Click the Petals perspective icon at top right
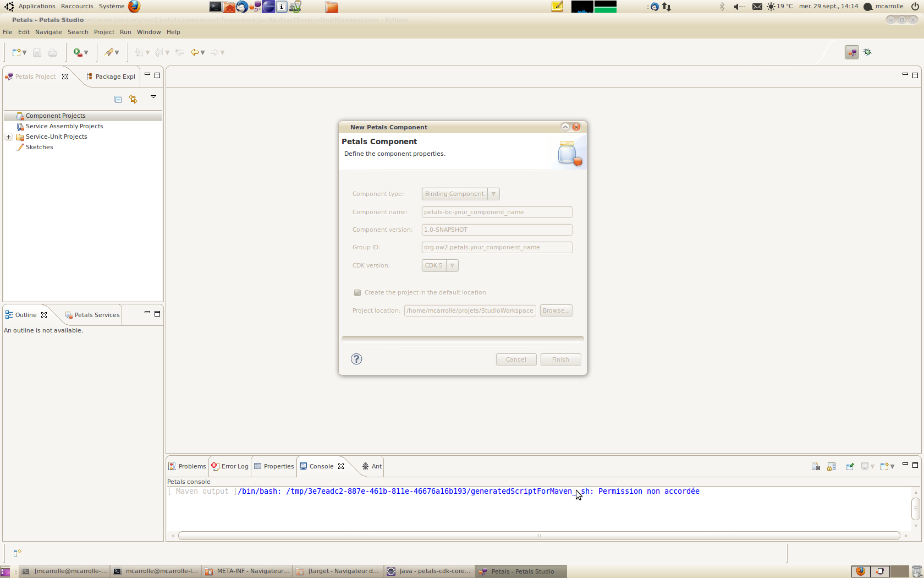The width and height of the screenshot is (924, 578). (851, 52)
